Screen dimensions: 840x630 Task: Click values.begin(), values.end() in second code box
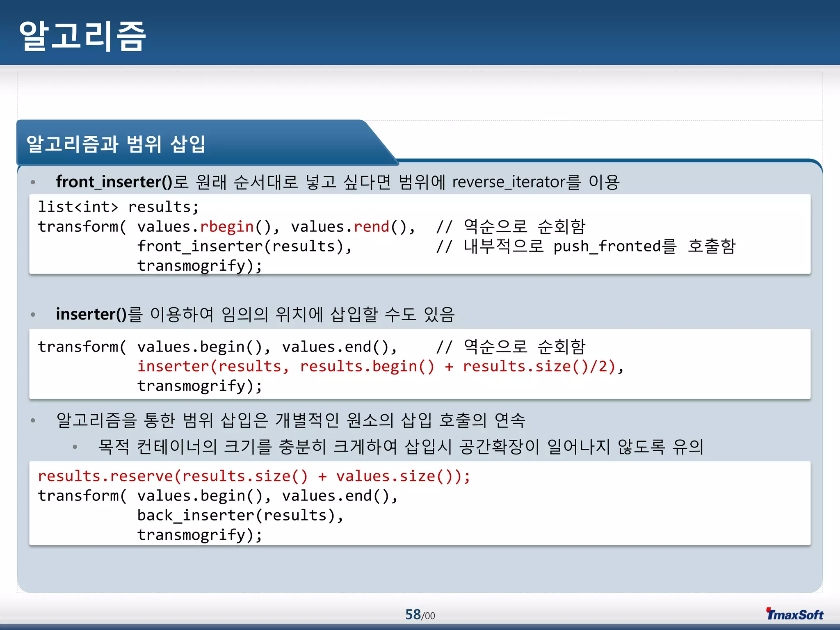click(267, 347)
